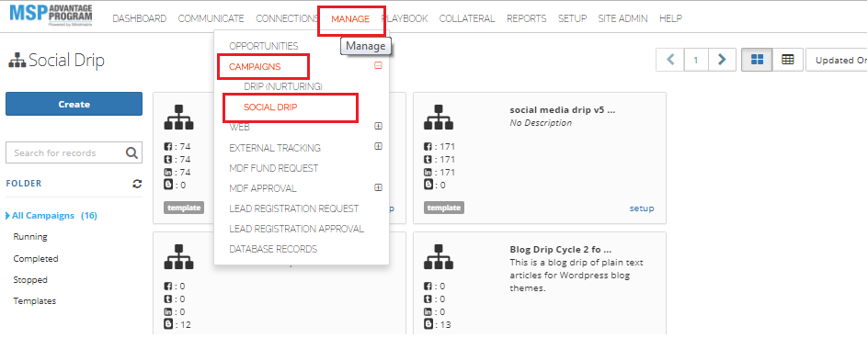Expand the External Tracking plus icon
Screen dimensions: 868x338
pyautogui.click(x=378, y=147)
